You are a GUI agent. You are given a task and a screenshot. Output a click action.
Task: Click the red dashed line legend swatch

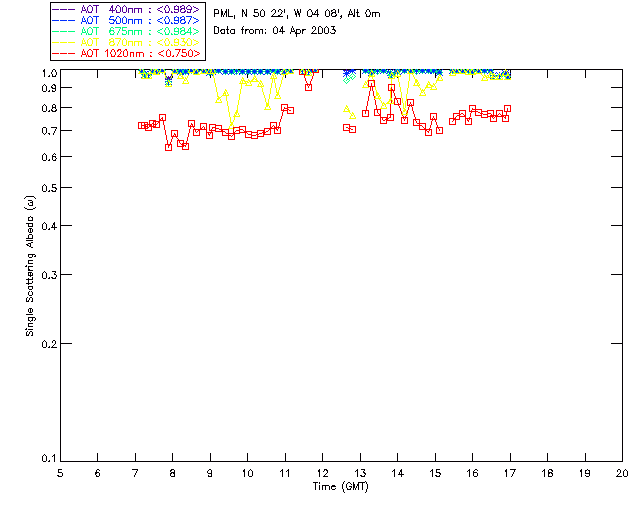(x=64, y=53)
